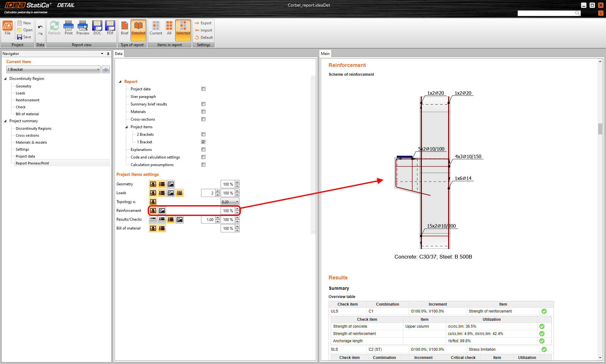The height and width of the screenshot is (364, 606).
Task: Collapse the Discontinuity Region tree node
Action: (5, 79)
